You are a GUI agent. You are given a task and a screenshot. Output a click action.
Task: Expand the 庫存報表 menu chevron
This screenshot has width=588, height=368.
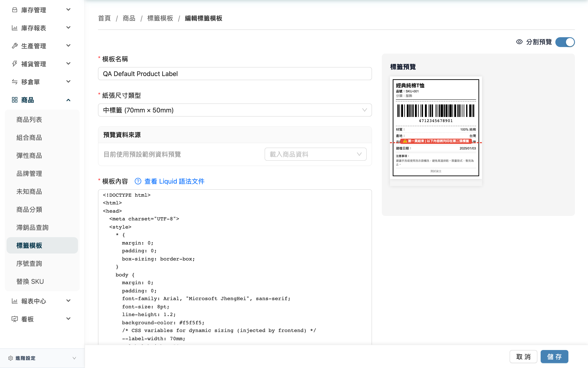point(69,28)
